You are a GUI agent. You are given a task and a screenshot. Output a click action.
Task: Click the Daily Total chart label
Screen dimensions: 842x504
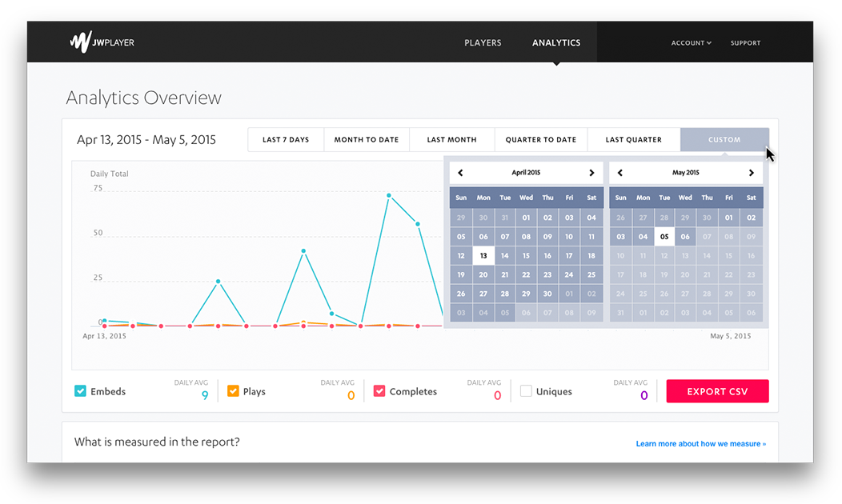coord(109,174)
